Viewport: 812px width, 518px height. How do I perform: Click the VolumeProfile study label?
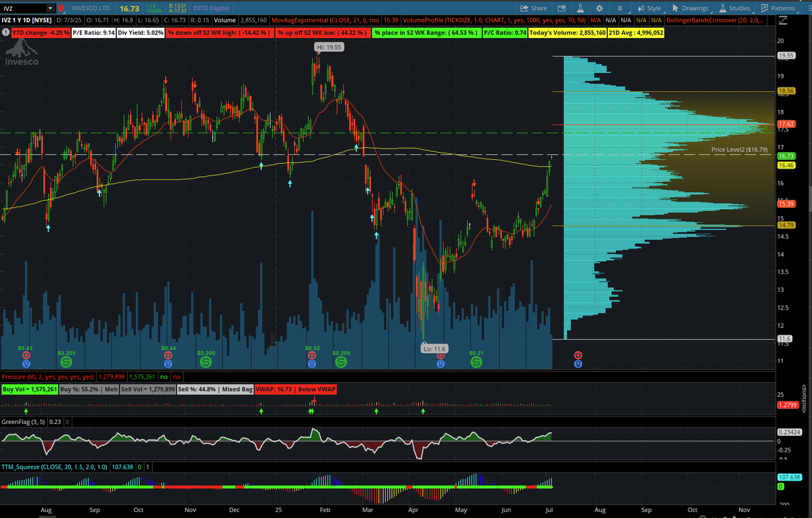(495, 21)
